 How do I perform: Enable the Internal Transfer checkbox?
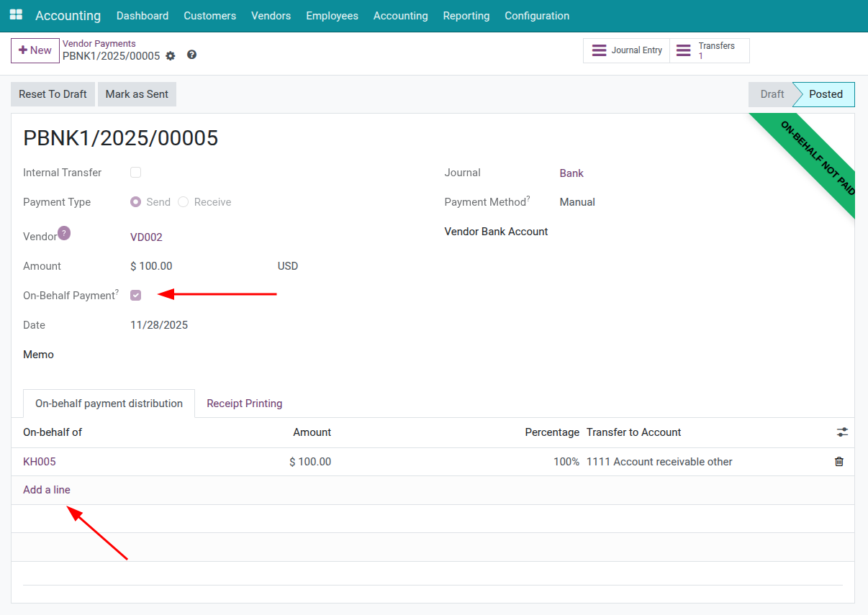tap(135, 173)
